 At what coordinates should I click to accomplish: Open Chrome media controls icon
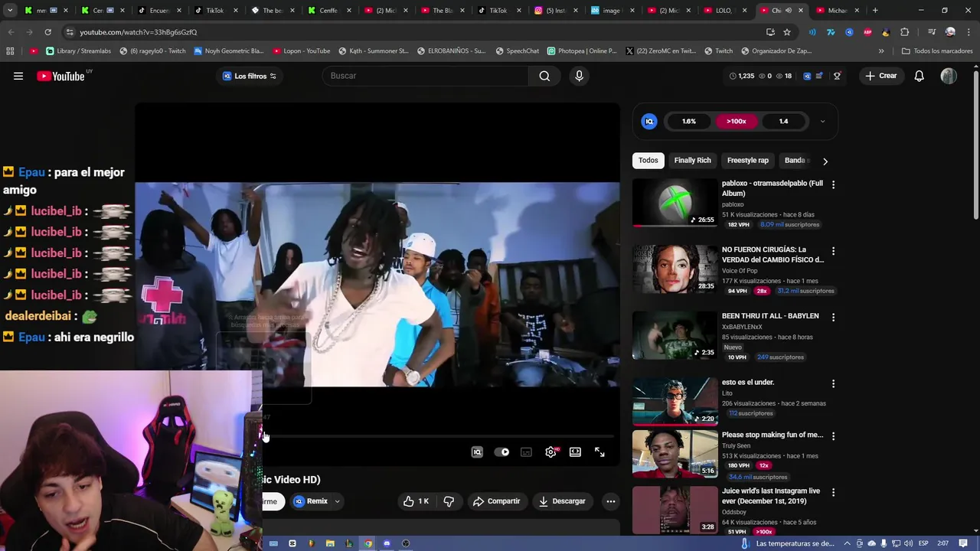click(931, 32)
